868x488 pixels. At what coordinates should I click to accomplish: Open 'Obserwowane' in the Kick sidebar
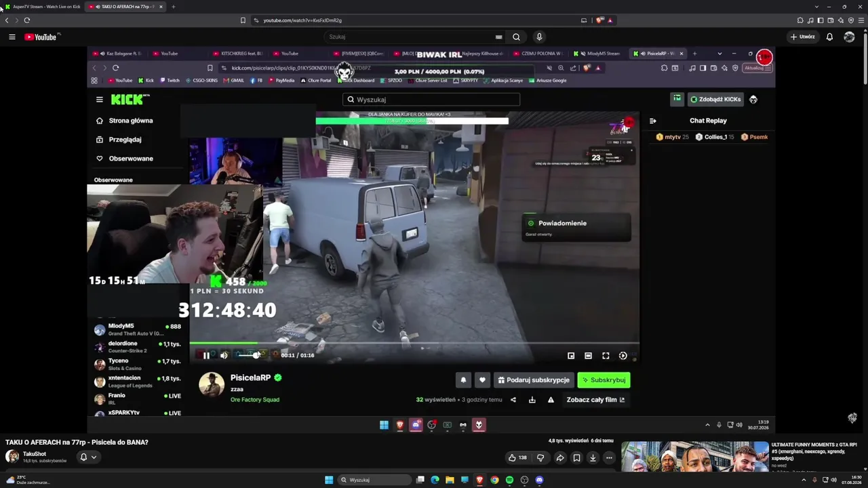click(124, 159)
